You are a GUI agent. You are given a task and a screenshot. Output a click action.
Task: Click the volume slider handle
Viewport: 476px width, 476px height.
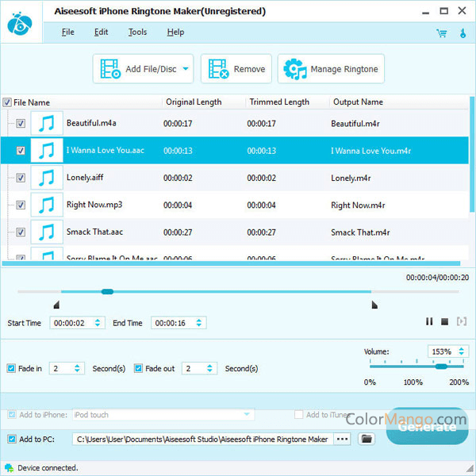441,367
